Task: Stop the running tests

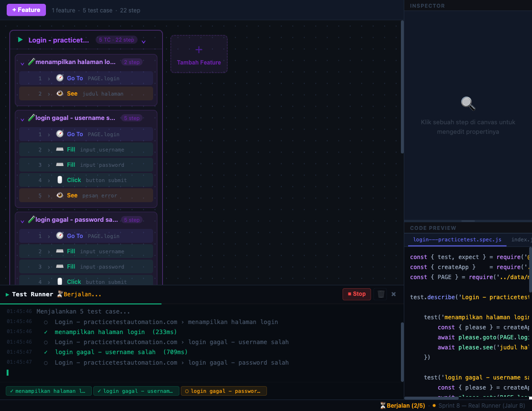Action: (x=356, y=294)
